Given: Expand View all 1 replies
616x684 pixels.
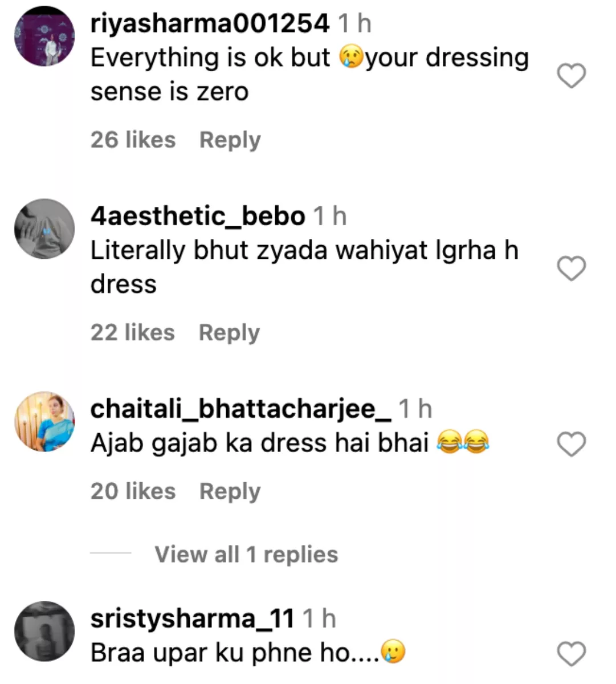Looking at the screenshot, I should 246,554.
